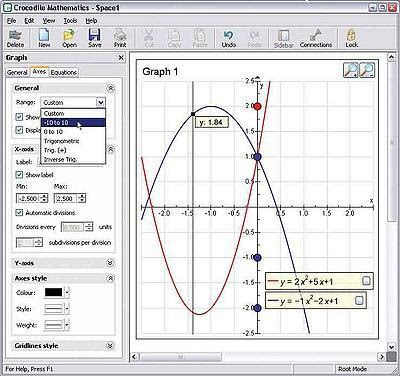The width and height of the screenshot is (400, 376).
Task: Open the axes Style dropdown arrow
Action: (67, 309)
